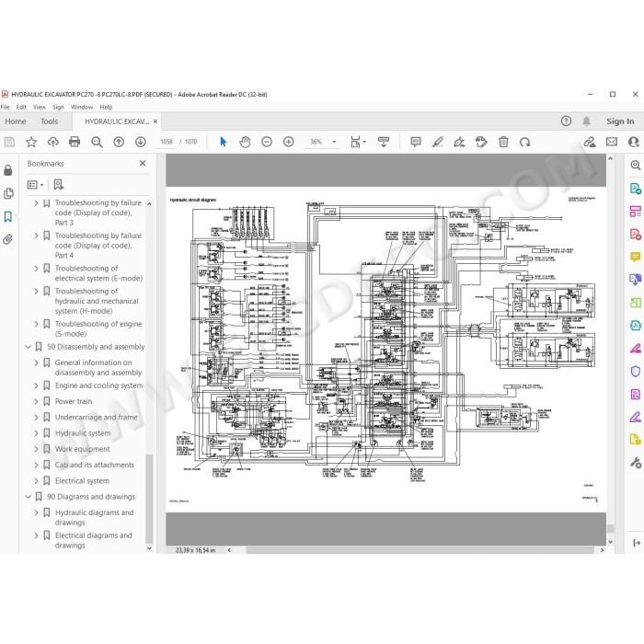Open the Help question mark icon
Screen dimensions: 644x644
pos(566,121)
